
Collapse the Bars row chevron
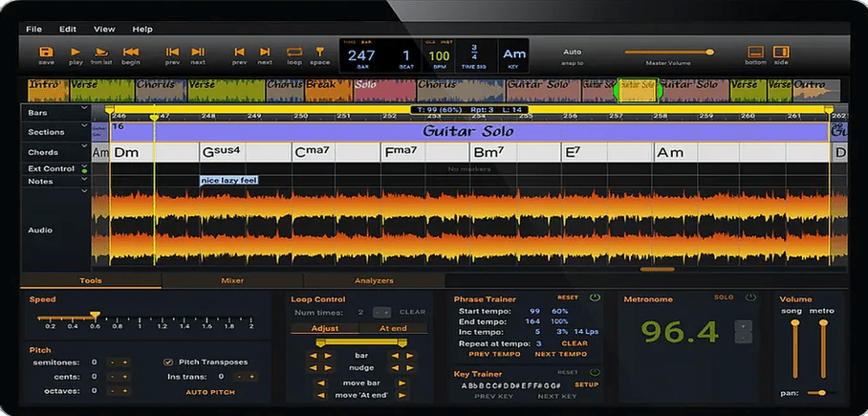coord(84,108)
